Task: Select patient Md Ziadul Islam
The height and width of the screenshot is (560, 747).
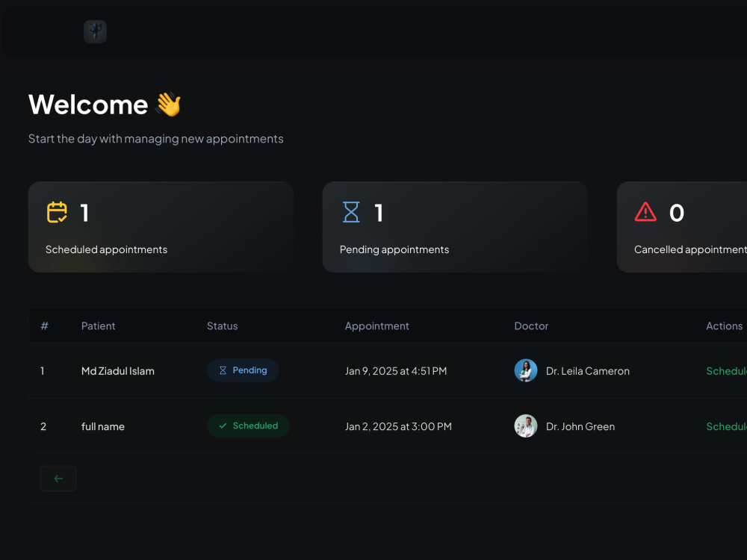Action: pyautogui.click(x=118, y=371)
